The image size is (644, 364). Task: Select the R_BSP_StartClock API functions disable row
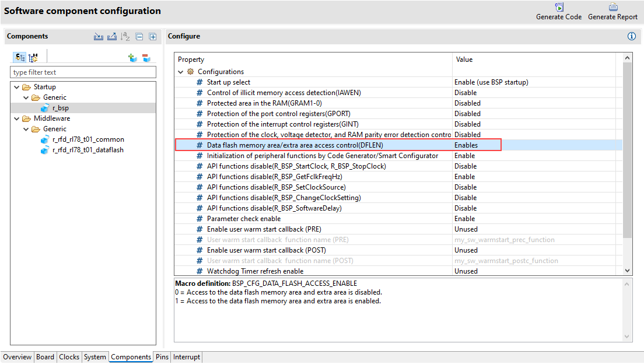[x=398, y=166]
